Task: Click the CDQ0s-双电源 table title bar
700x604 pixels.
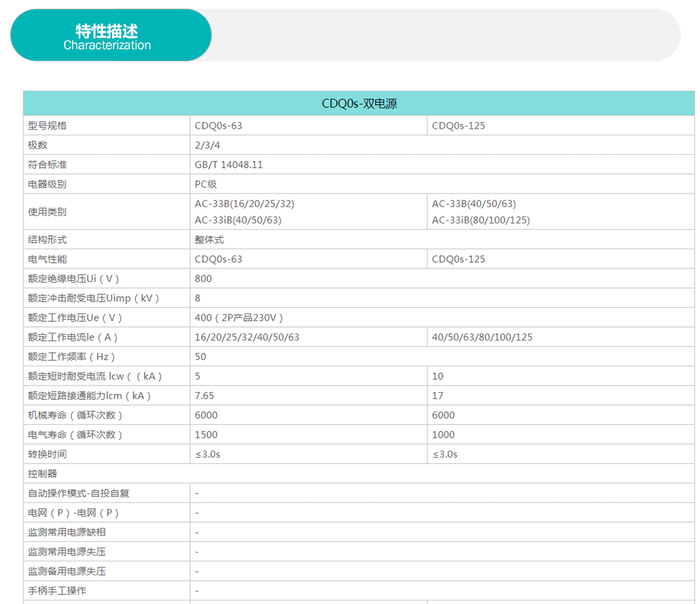Action: [x=358, y=104]
